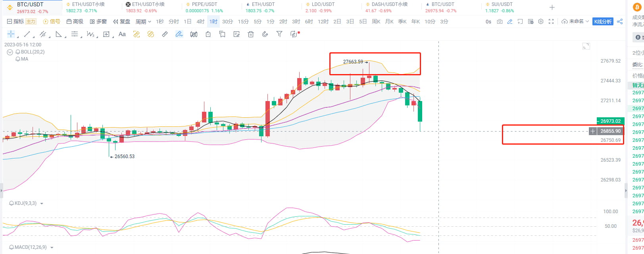This screenshot has height=254, width=644.
Task: Select the gray ruler measure tool
Action: pyautogui.click(x=165, y=34)
